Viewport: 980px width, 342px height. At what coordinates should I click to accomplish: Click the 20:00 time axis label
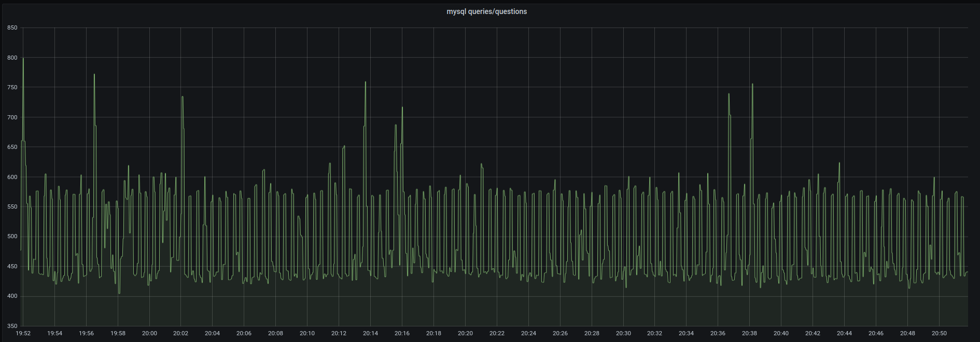(x=149, y=333)
